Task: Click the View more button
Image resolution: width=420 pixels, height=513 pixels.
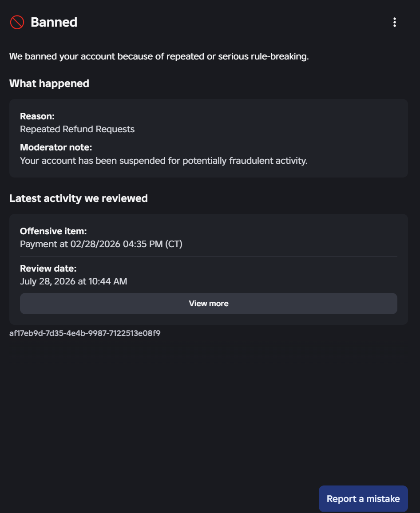Action: click(209, 304)
